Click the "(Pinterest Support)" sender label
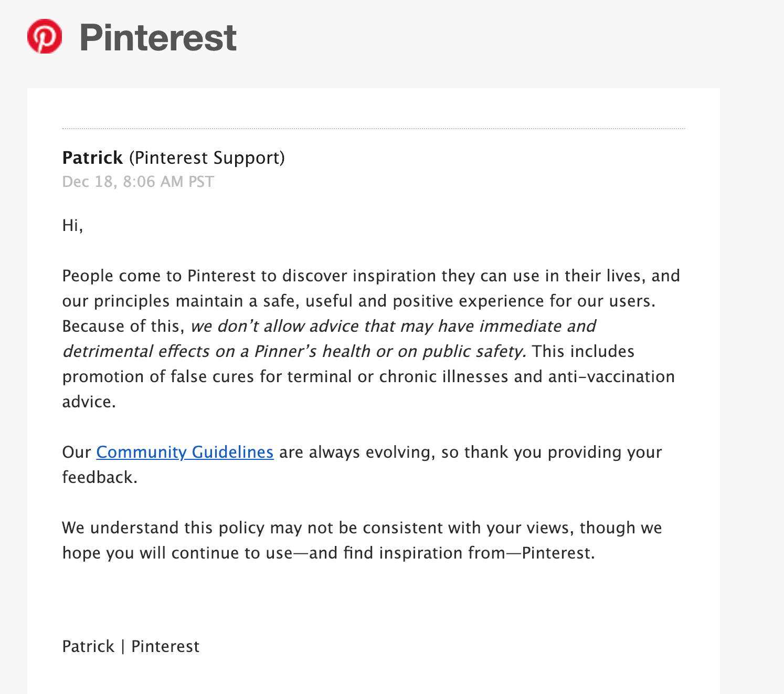This screenshot has width=784, height=694. 207,157
